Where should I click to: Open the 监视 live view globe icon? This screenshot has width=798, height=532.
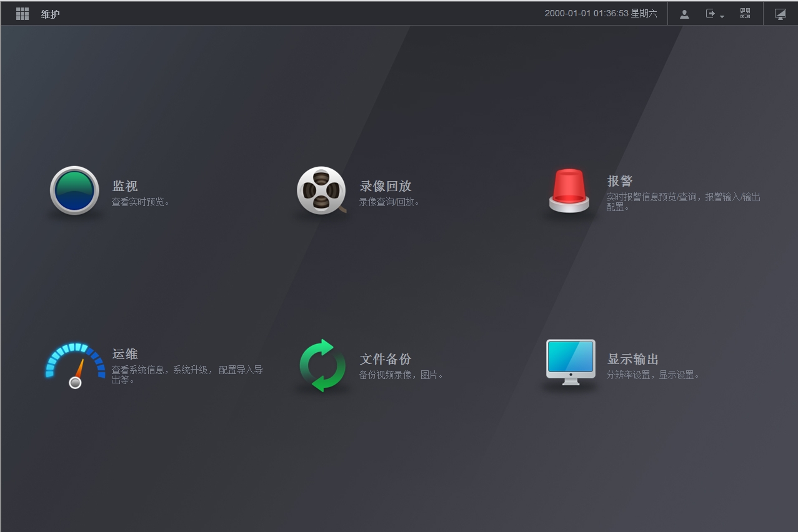(74, 190)
